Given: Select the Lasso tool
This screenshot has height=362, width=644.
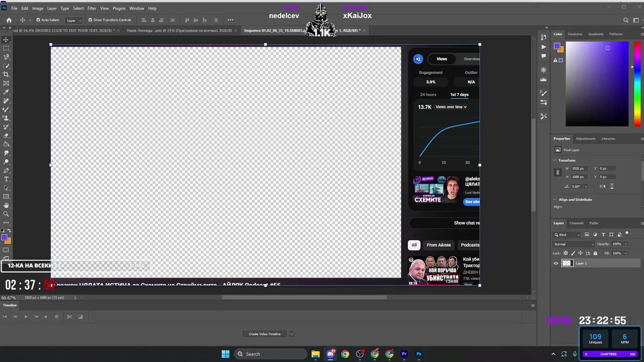Looking at the screenshot, I should pyautogui.click(x=6, y=57).
